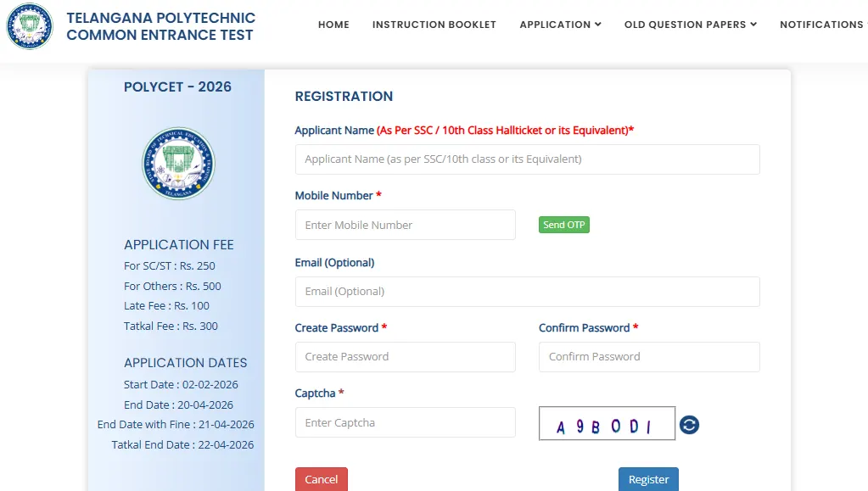This screenshot has height=491, width=868.
Task: Refresh the captcha image
Action: [x=689, y=424]
